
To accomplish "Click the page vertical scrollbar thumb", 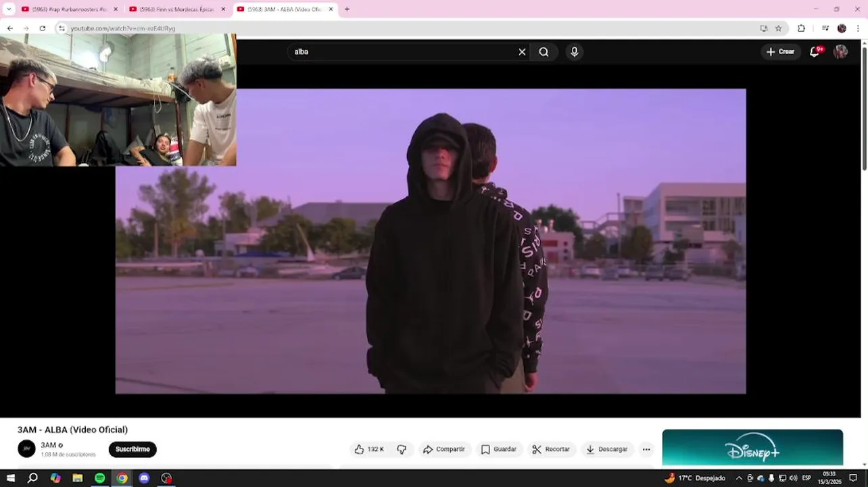I will (864, 108).
